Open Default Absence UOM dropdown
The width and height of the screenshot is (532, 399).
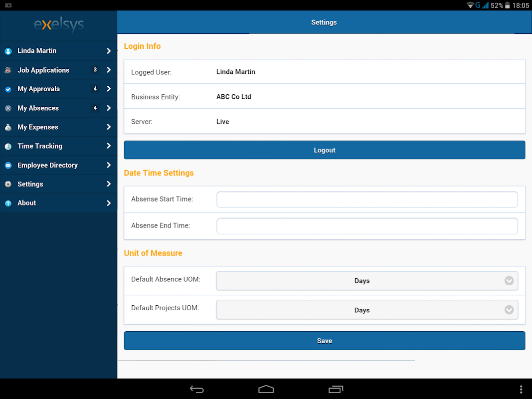click(x=367, y=281)
